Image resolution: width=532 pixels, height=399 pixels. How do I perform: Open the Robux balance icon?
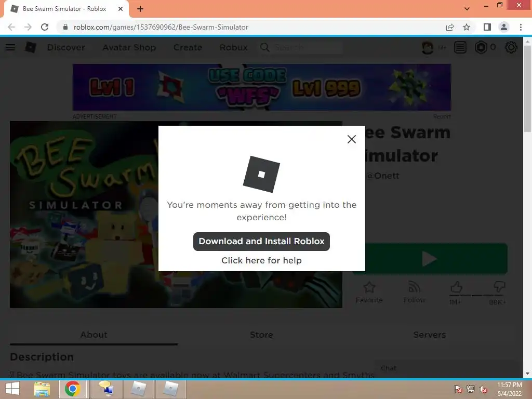(481, 47)
